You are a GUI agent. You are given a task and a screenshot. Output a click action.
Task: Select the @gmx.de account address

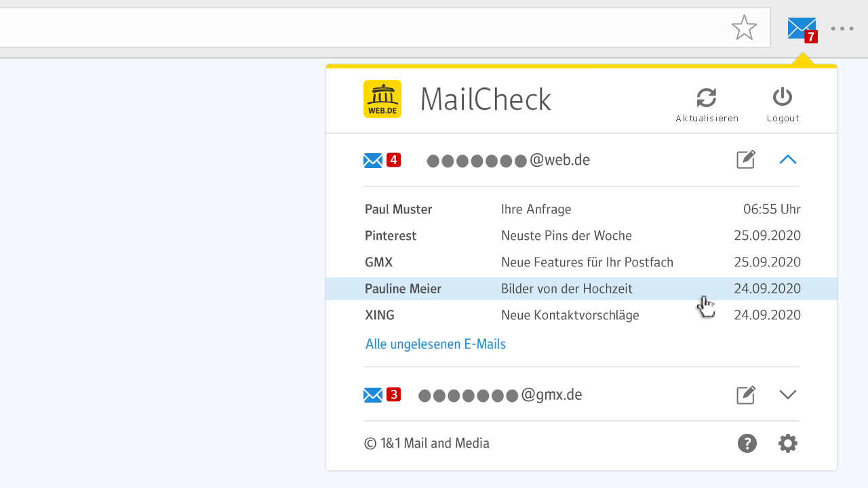point(500,395)
